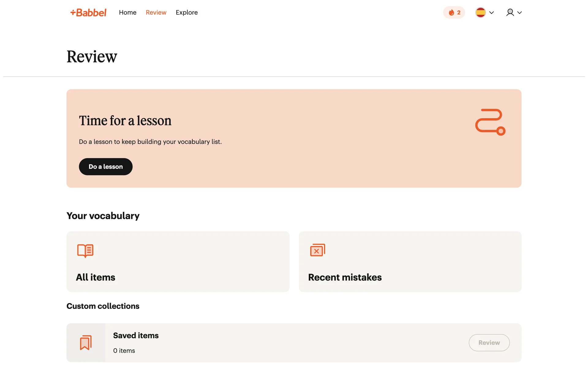Click the streak flame icon
The width and height of the screenshot is (588, 368).
click(451, 13)
